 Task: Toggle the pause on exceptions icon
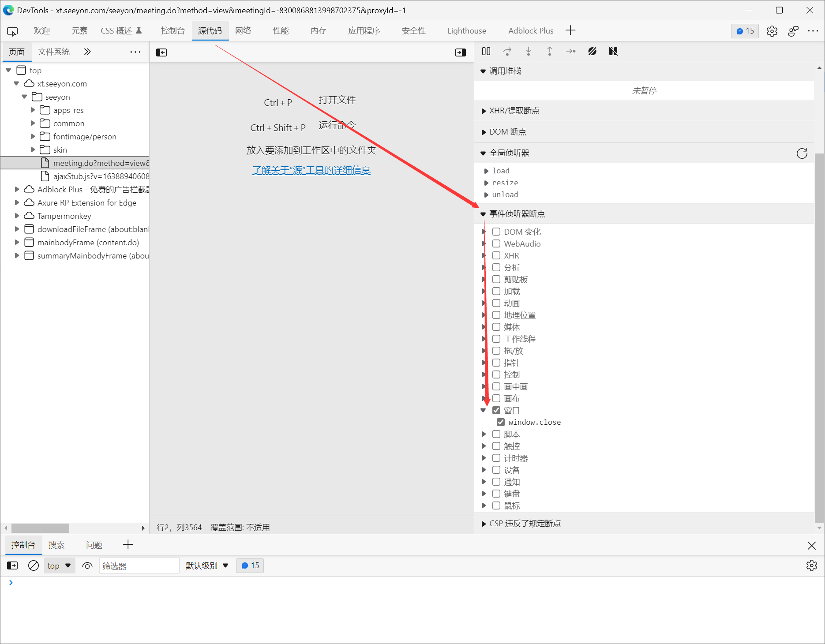(x=613, y=52)
